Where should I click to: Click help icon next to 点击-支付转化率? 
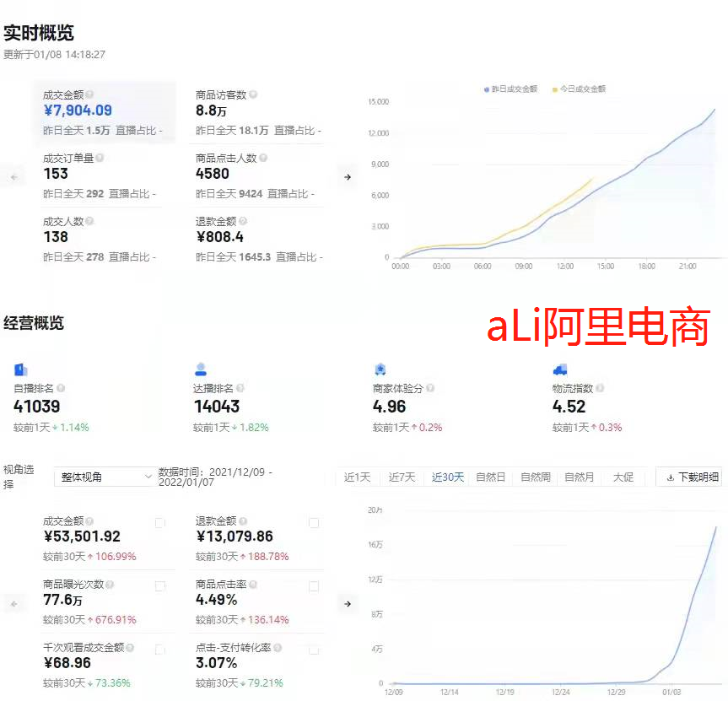tap(278, 648)
